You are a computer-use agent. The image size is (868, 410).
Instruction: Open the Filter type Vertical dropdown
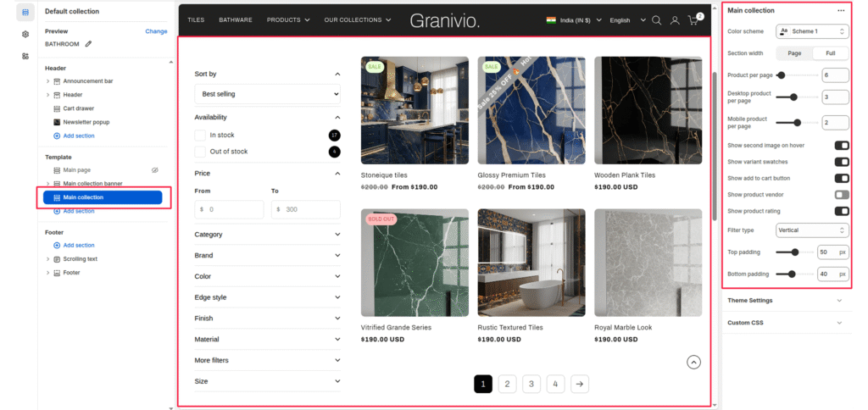tap(811, 230)
